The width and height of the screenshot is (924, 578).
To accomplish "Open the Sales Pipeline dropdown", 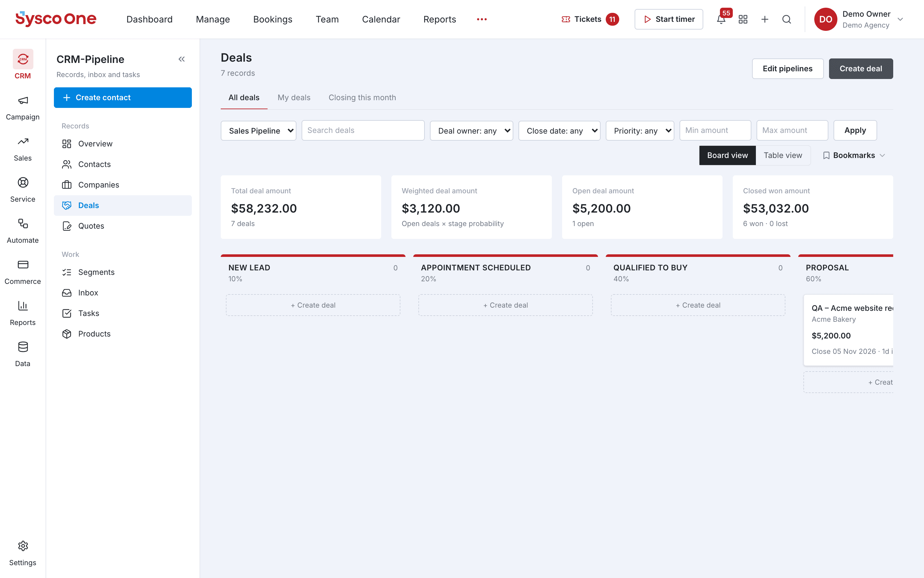I will (259, 131).
